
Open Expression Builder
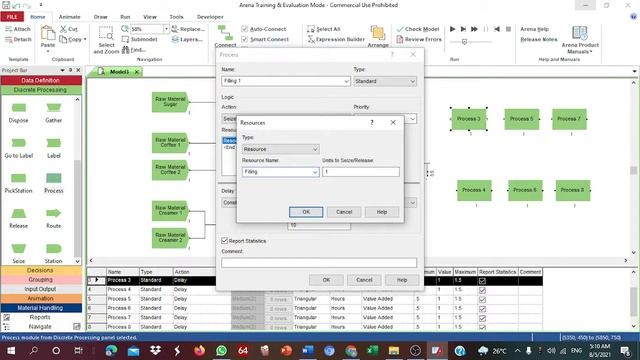click(x=336, y=39)
